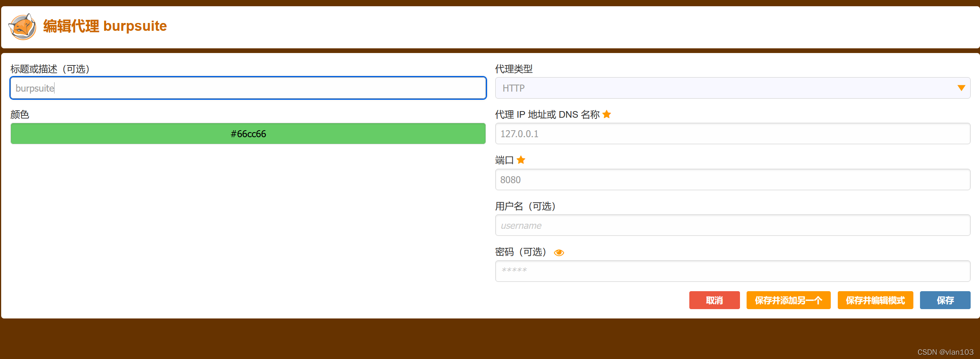This screenshot has height=359, width=980.
Task: Click the star icon next to 端口 label
Action: 521,160
